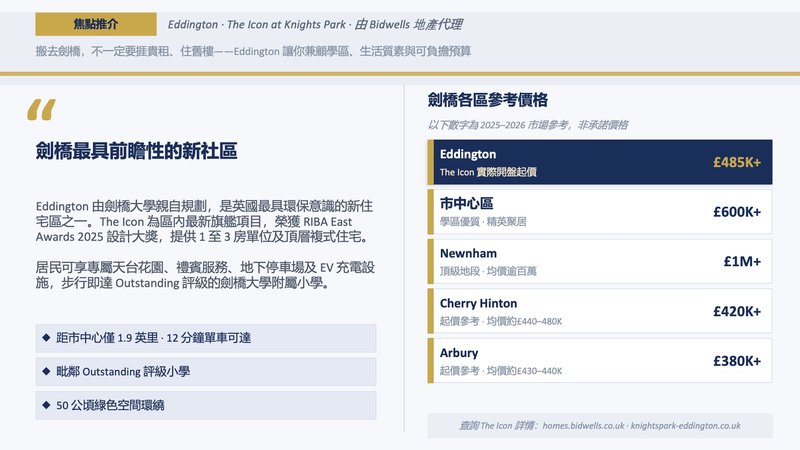
Task: Open the knightspark-eddington.co.uk link
Action: pos(686,426)
